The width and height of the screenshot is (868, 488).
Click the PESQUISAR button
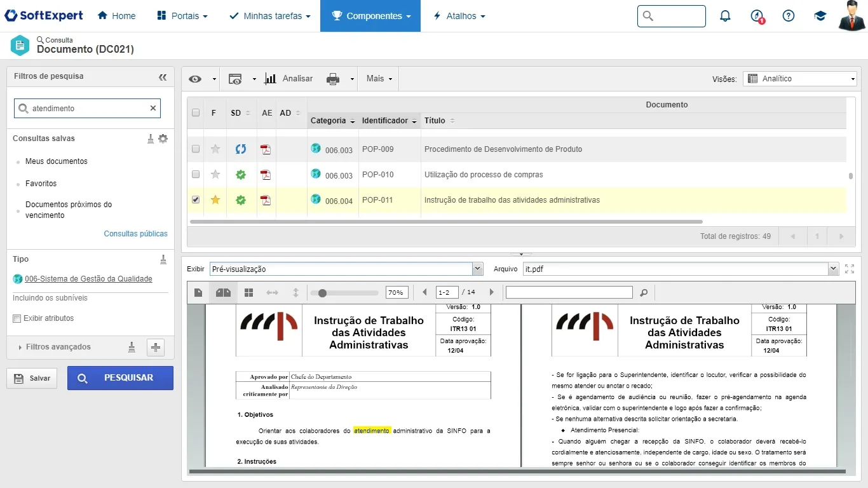[x=120, y=378]
